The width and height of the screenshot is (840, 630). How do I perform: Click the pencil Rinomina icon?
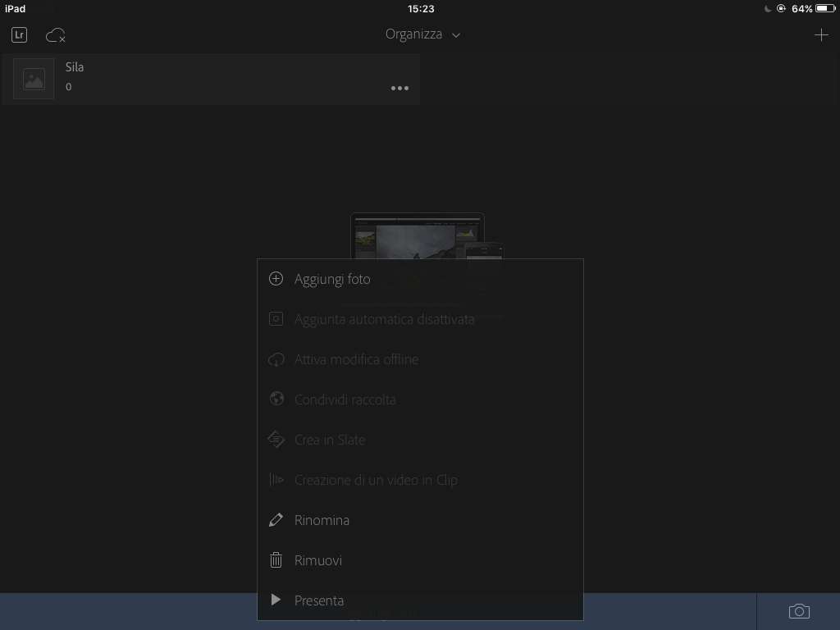point(276,519)
